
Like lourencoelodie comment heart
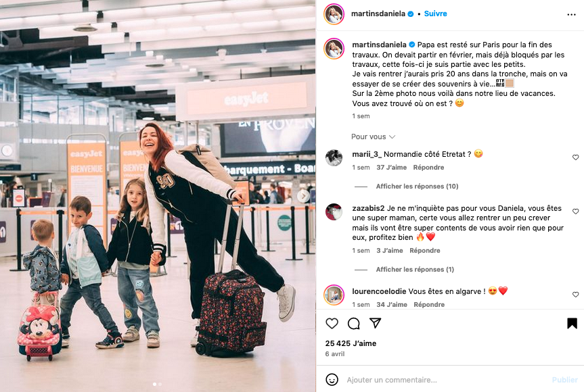575,295
